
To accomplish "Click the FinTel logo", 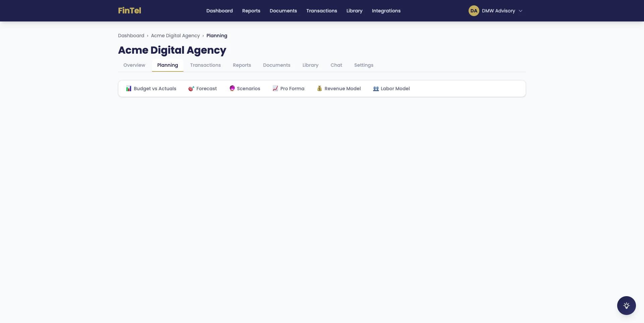I will [x=129, y=10].
